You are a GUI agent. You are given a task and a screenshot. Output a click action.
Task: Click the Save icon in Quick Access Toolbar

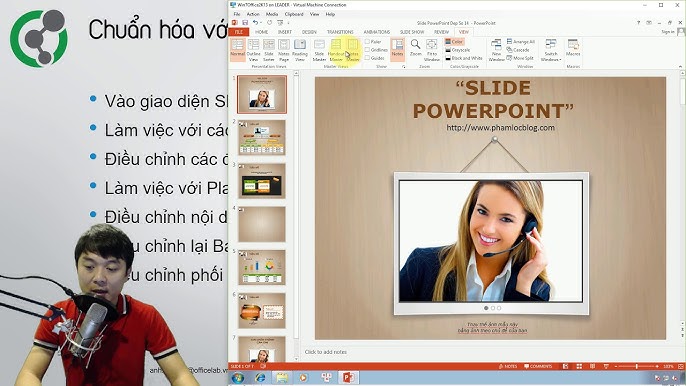click(x=245, y=23)
